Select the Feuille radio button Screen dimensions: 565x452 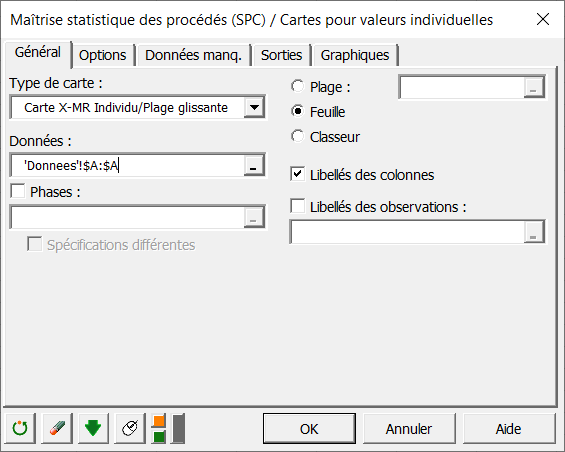click(298, 111)
